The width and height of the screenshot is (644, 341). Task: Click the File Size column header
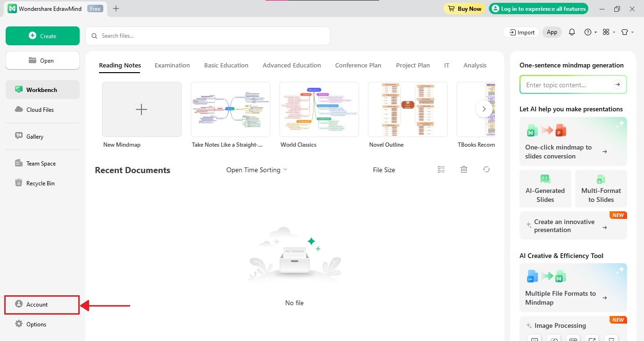tap(384, 170)
